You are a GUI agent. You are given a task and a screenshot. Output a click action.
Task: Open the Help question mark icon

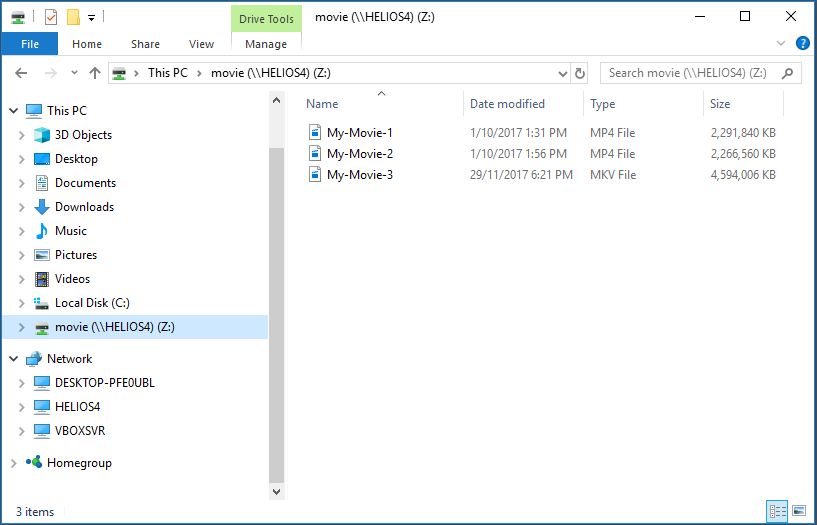pos(802,43)
